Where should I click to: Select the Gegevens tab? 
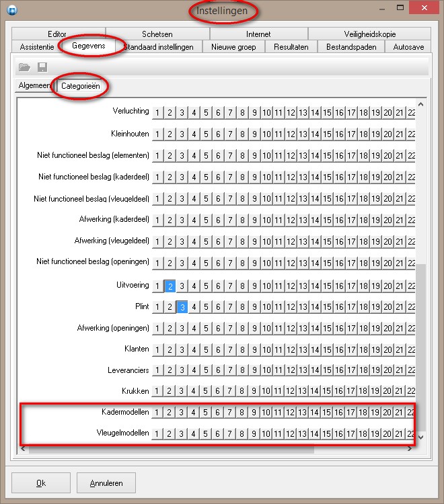89,46
